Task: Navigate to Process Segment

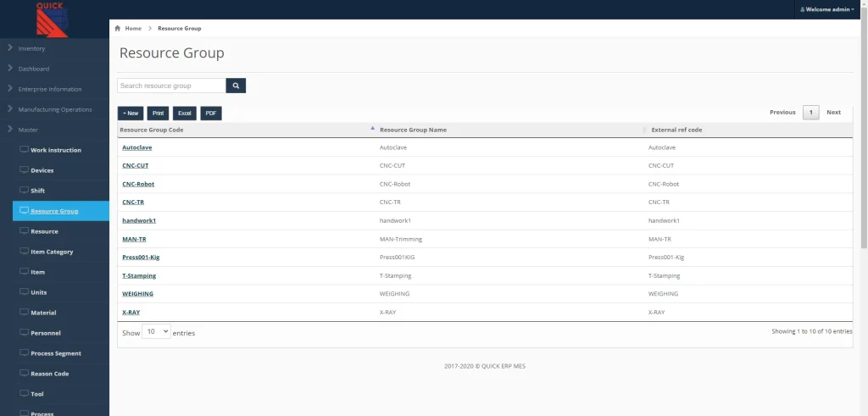Action: pyautogui.click(x=56, y=353)
